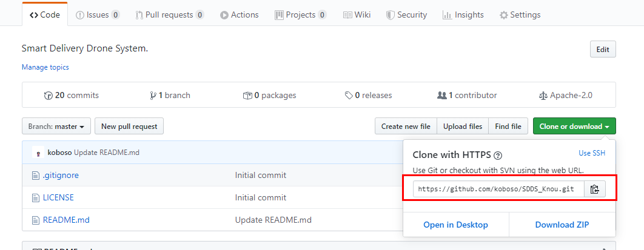Open .gitignore's Initial commit message
Viewport: 644px width, 250px height.
click(x=260, y=175)
